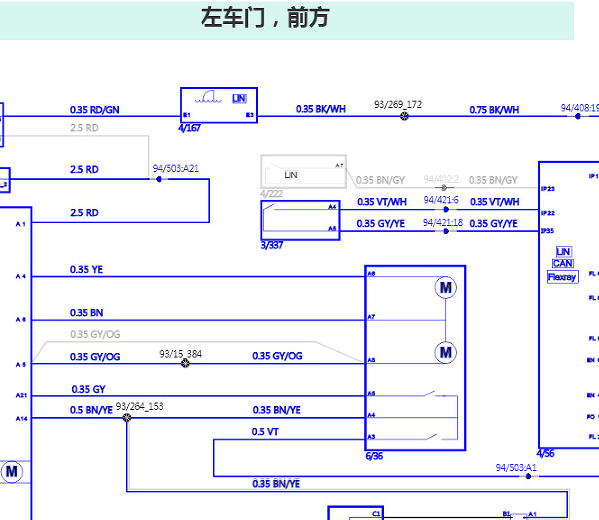Viewport: 599px width, 520px height.
Task: Click pin A3 on component 6/36
Action: point(371,436)
